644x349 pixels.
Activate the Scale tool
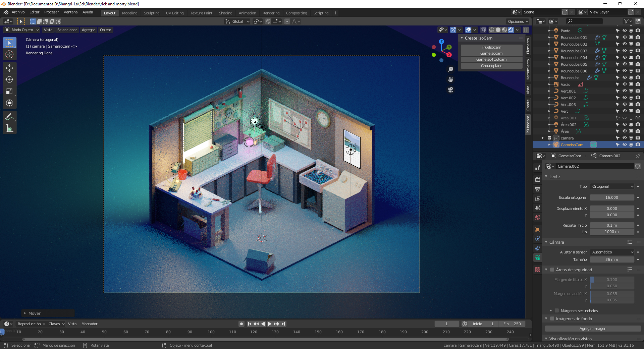pyautogui.click(x=9, y=92)
